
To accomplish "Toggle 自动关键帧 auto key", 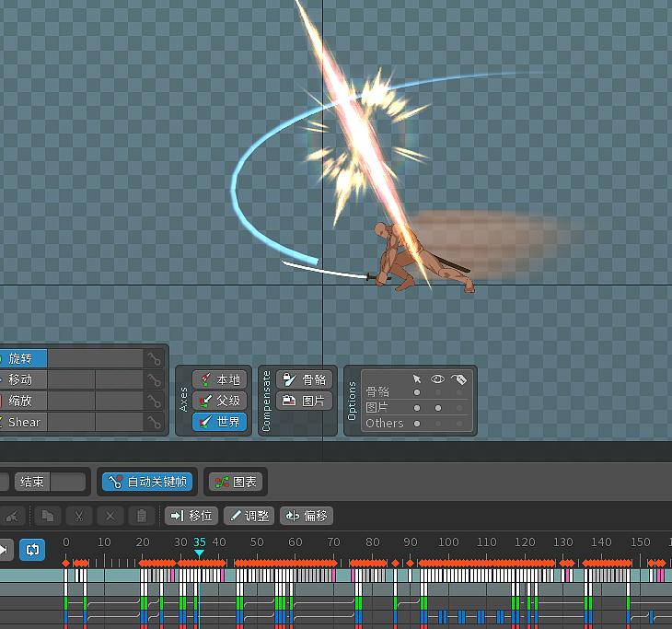I will pos(147,482).
